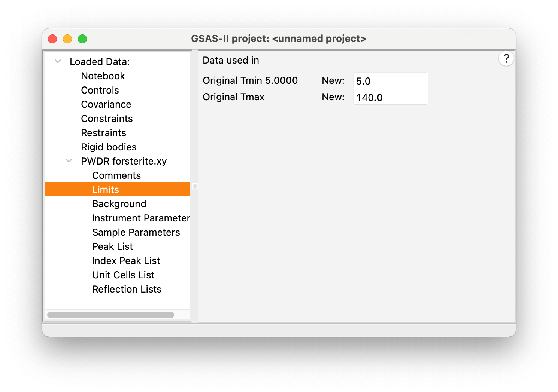Open the Notebook tree item
Image resolution: width=558 pixels, height=392 pixels.
coord(103,76)
